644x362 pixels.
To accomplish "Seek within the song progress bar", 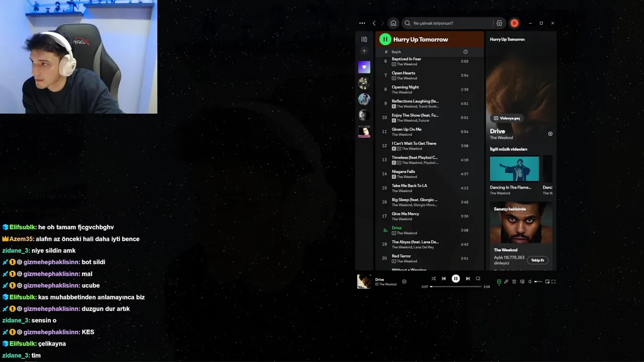I will click(x=456, y=287).
